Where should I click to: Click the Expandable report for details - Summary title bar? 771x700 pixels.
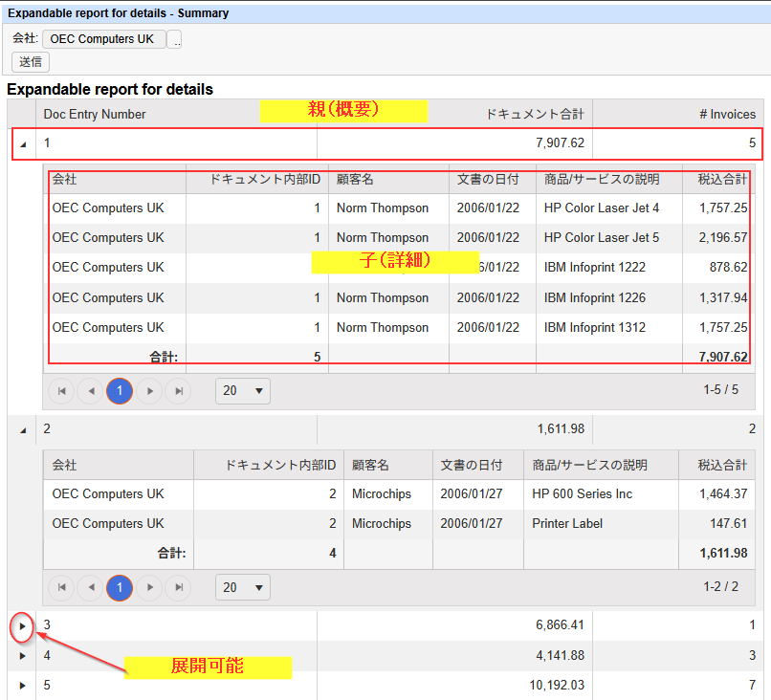[x=386, y=13]
